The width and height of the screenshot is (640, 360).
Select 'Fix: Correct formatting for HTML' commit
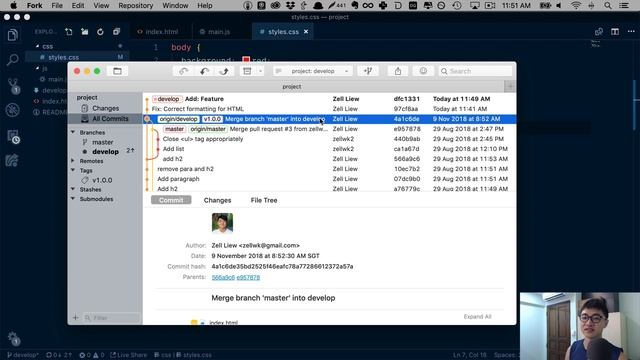[330, 109]
